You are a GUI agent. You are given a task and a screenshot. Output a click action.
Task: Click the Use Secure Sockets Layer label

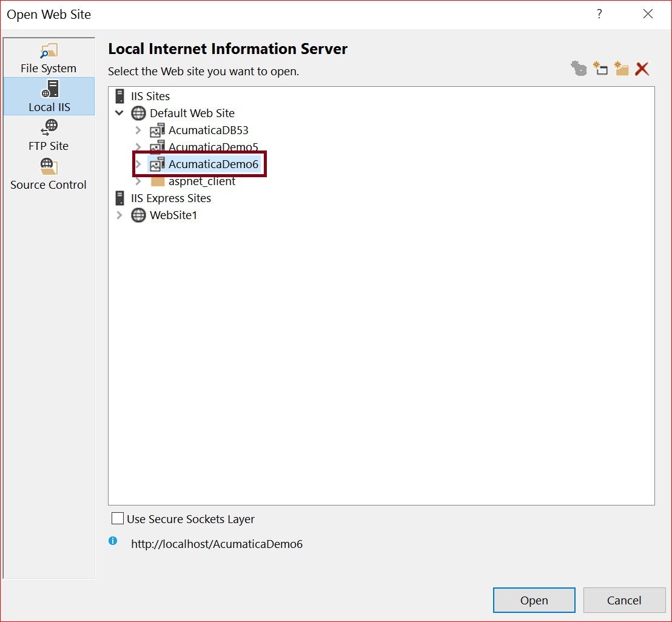pos(190,519)
